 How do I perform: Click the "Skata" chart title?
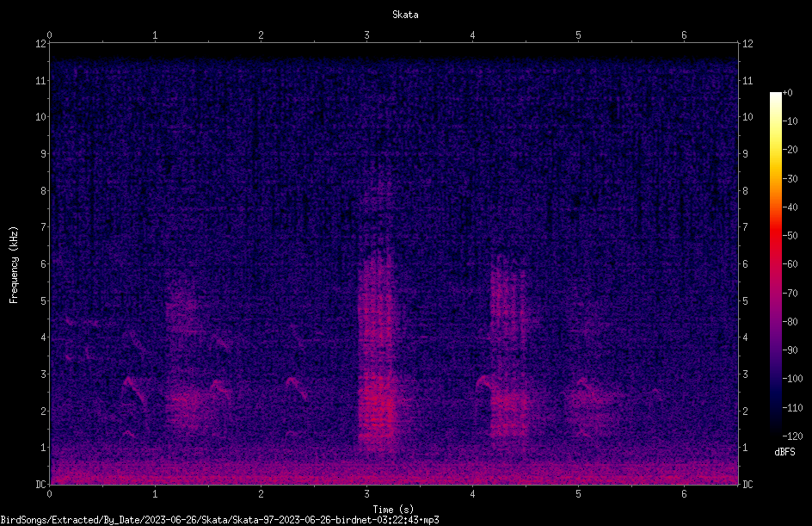(x=405, y=15)
